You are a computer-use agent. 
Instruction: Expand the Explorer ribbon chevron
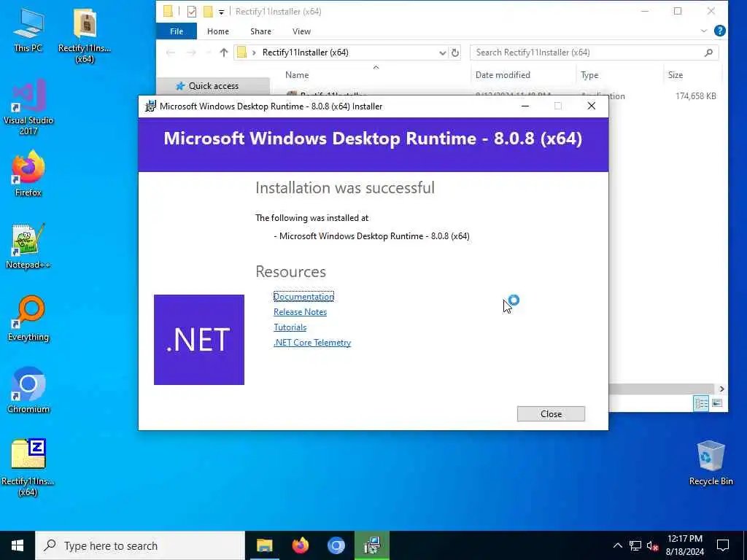704,31
